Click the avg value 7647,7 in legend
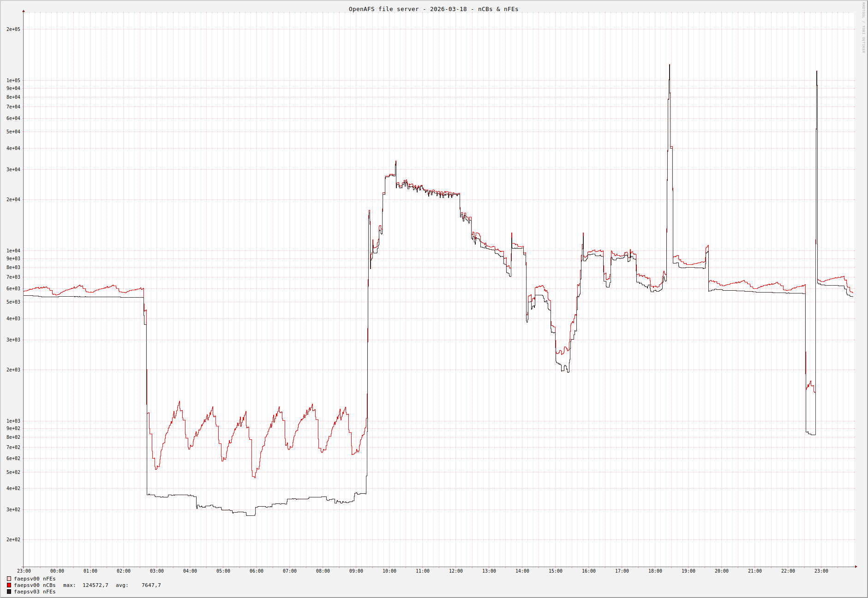The width and height of the screenshot is (868, 598). (151, 585)
